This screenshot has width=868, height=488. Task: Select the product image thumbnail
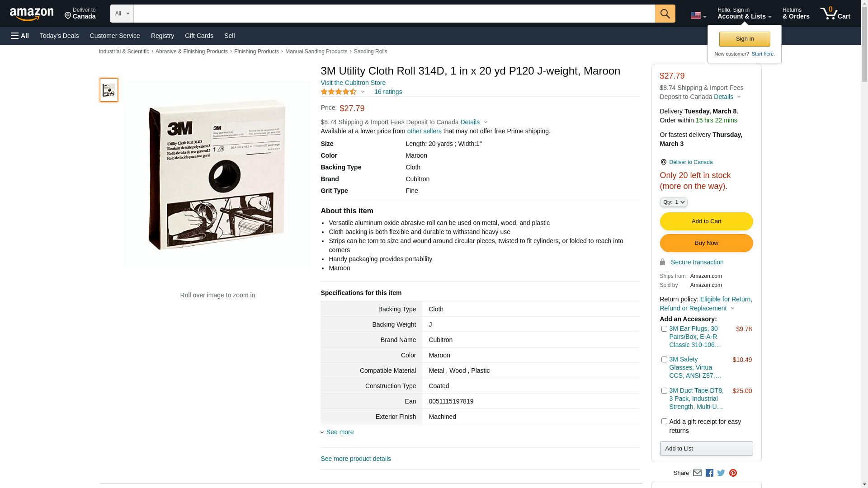[109, 90]
